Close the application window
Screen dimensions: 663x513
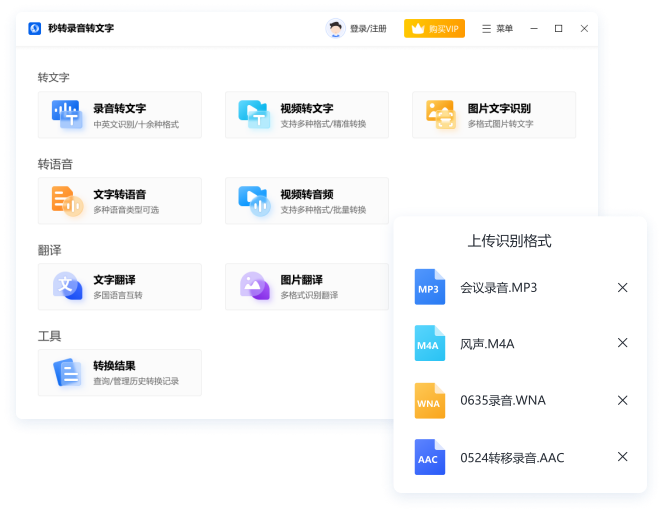point(584,28)
